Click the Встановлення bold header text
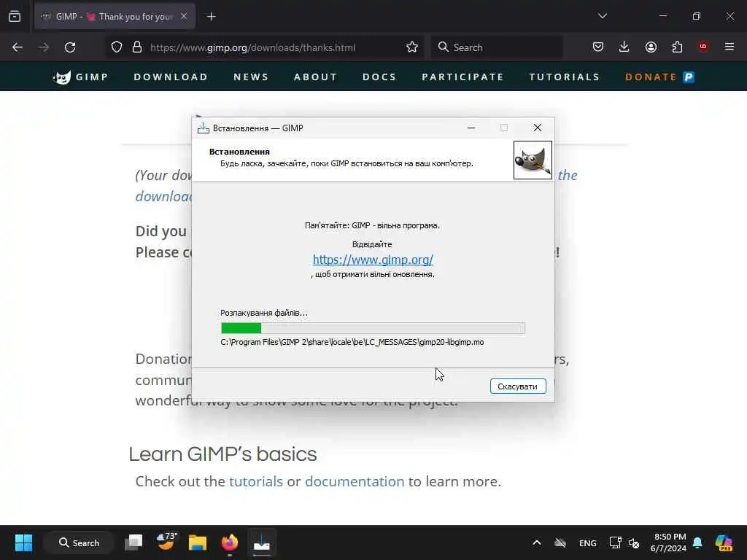 pyautogui.click(x=239, y=152)
